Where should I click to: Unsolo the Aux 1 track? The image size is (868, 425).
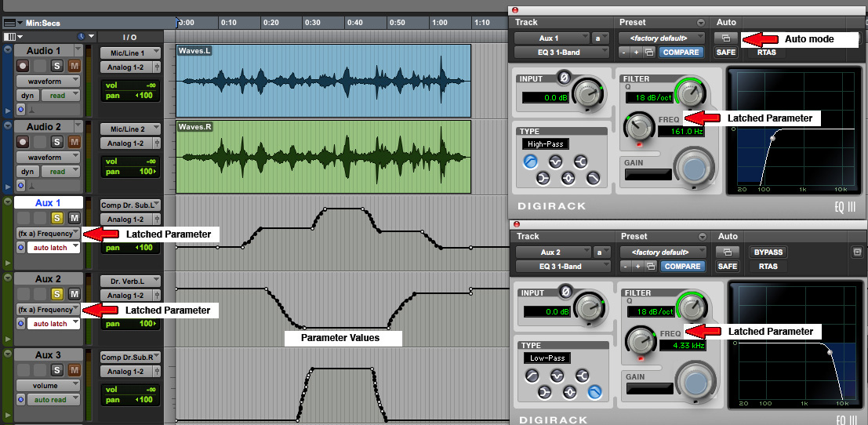tap(57, 218)
